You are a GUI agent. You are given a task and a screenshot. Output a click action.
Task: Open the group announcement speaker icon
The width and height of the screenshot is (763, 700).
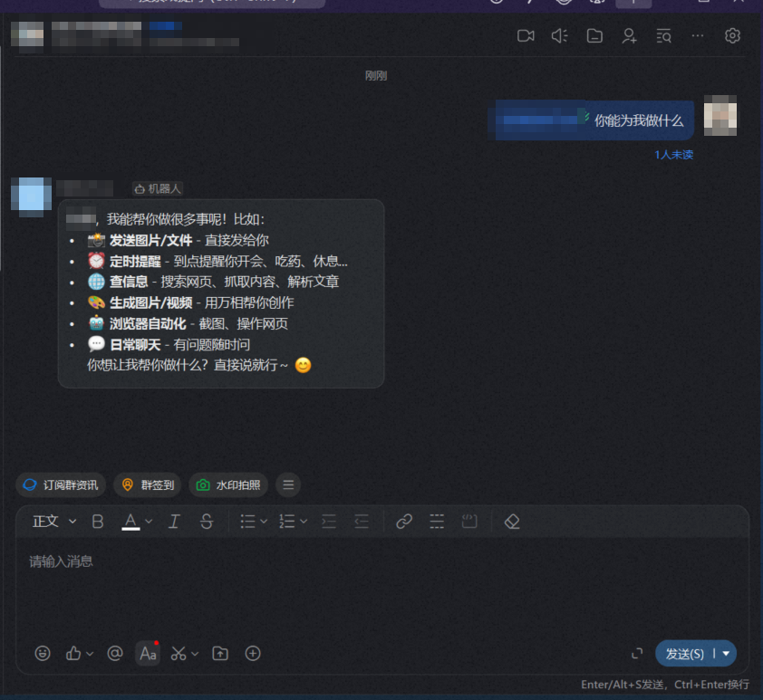559,35
